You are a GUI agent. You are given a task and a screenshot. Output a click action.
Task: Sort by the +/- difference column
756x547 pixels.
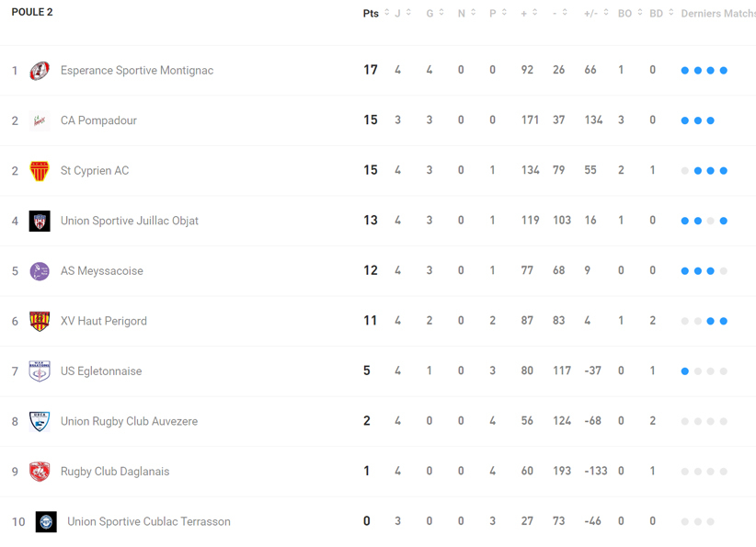click(591, 13)
